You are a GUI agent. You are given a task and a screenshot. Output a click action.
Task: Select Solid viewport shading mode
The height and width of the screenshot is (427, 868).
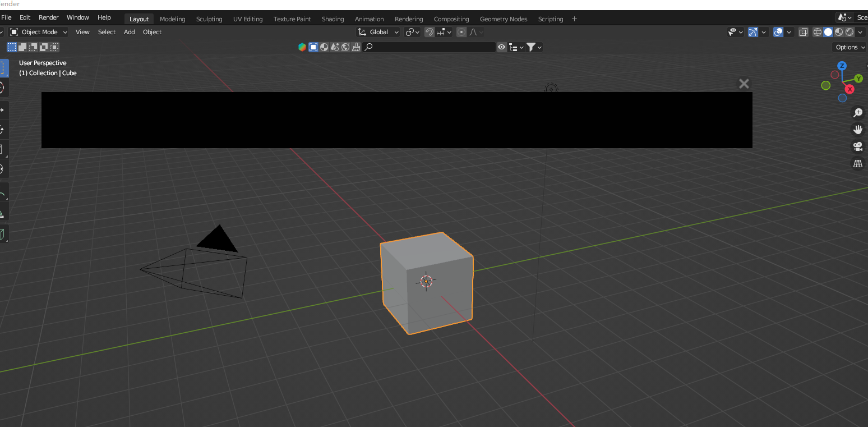828,32
